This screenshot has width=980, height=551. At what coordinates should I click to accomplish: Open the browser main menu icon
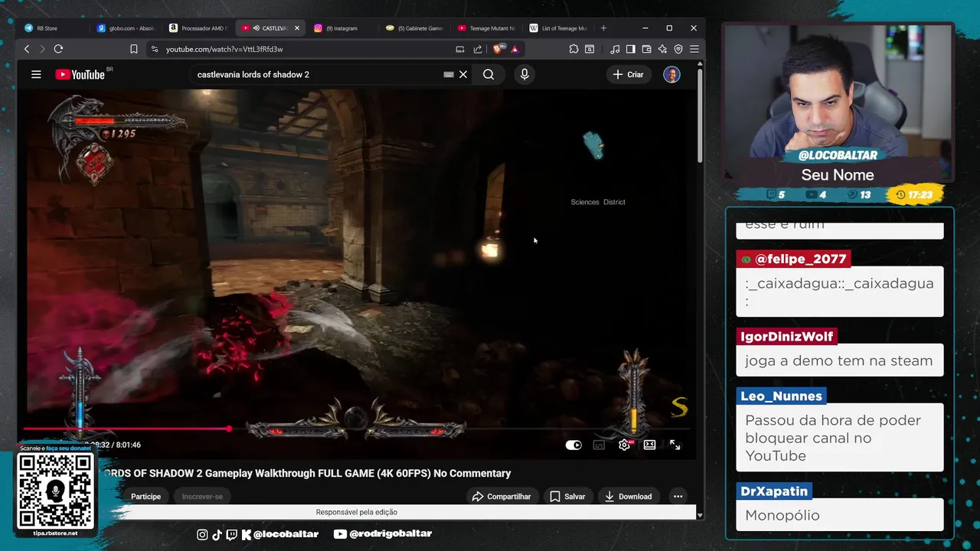coord(694,49)
